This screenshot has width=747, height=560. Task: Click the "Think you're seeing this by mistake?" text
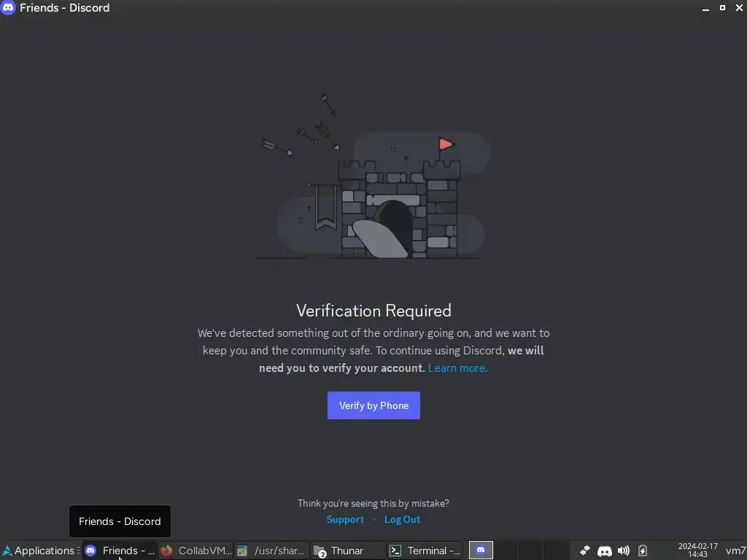tap(373, 503)
